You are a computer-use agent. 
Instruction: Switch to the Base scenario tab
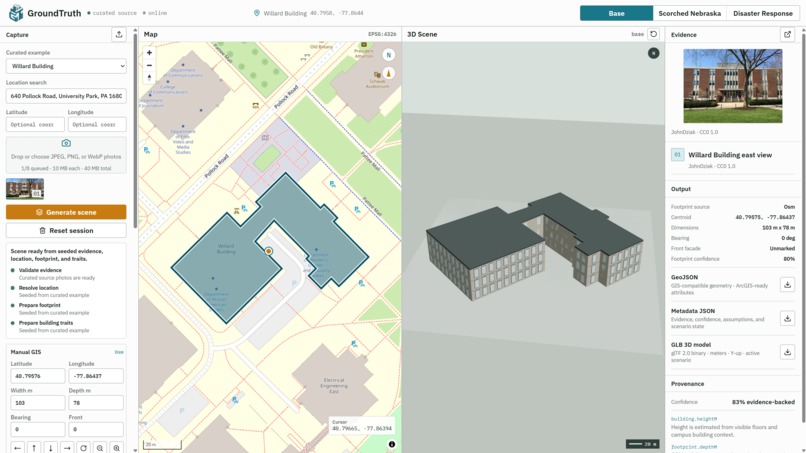616,13
